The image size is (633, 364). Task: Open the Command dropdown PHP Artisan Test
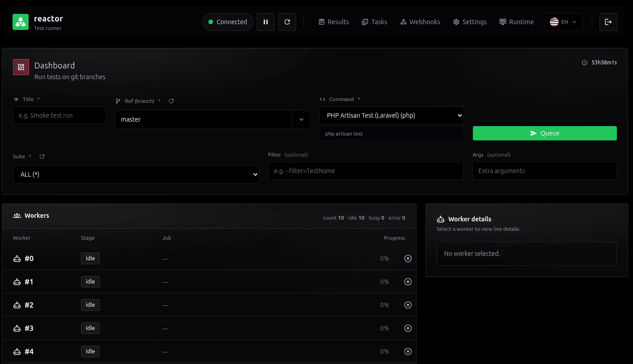click(391, 115)
